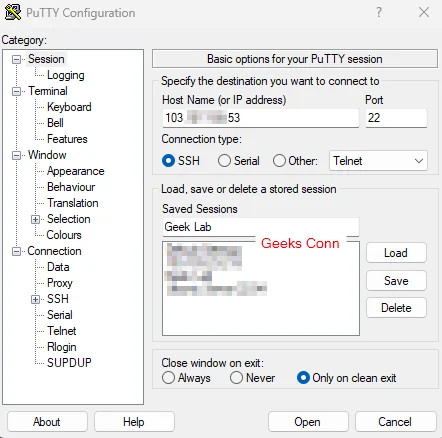Image resolution: width=442 pixels, height=438 pixels.
Task: Open the Serial category in tree
Action: [x=60, y=315]
